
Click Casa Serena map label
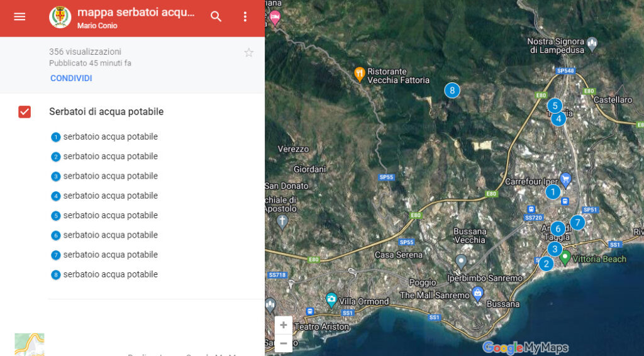point(398,255)
